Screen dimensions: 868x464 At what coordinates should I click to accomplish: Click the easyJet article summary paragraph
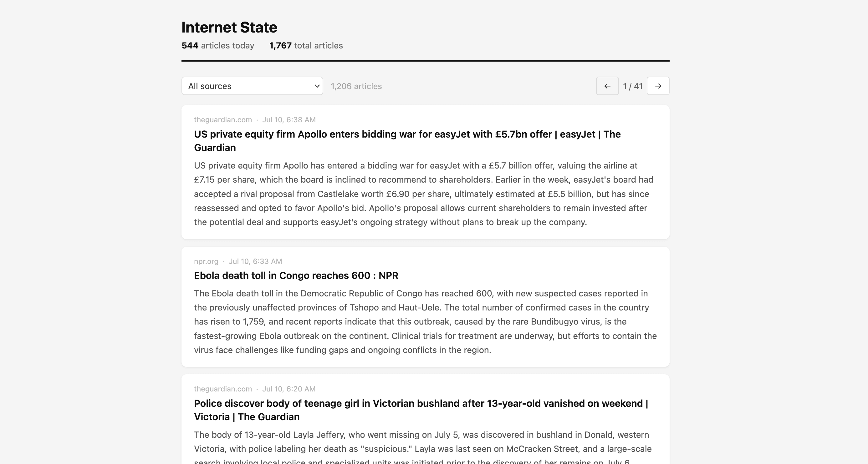click(424, 194)
